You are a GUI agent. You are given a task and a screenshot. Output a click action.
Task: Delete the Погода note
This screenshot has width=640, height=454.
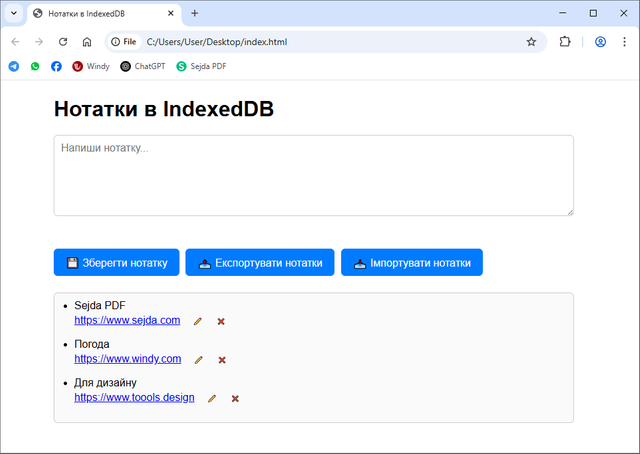click(x=222, y=360)
